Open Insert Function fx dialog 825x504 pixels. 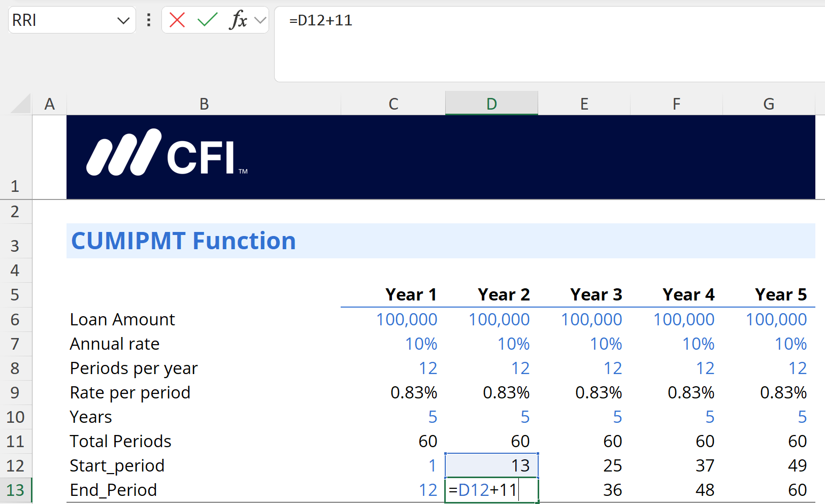238,20
